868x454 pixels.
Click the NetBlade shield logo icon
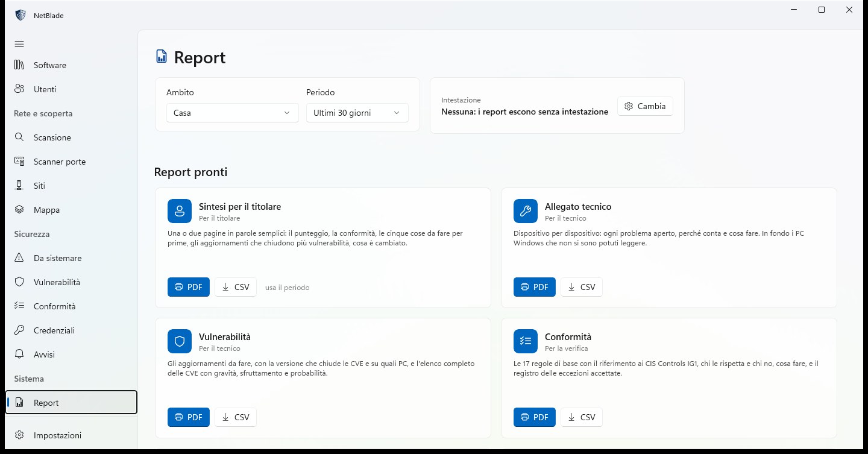point(20,16)
